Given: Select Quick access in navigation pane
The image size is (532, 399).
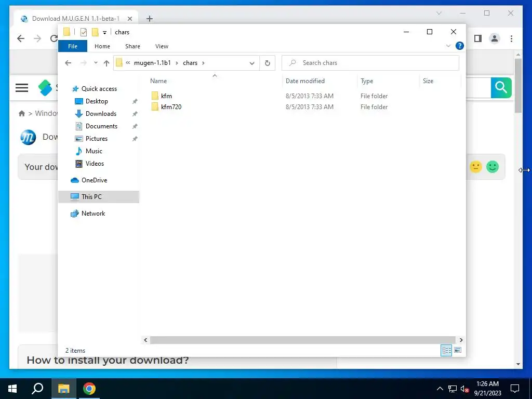Looking at the screenshot, I should coord(99,88).
